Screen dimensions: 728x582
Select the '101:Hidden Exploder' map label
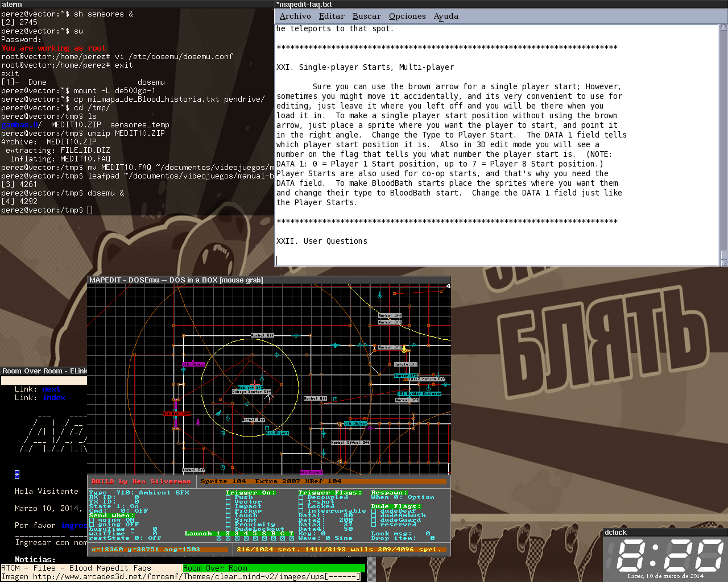(419, 393)
